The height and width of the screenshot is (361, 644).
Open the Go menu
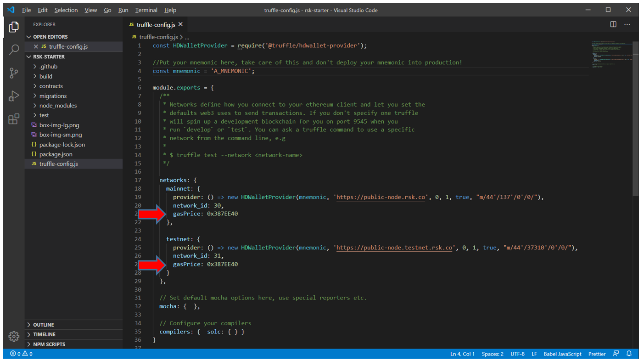point(107,10)
